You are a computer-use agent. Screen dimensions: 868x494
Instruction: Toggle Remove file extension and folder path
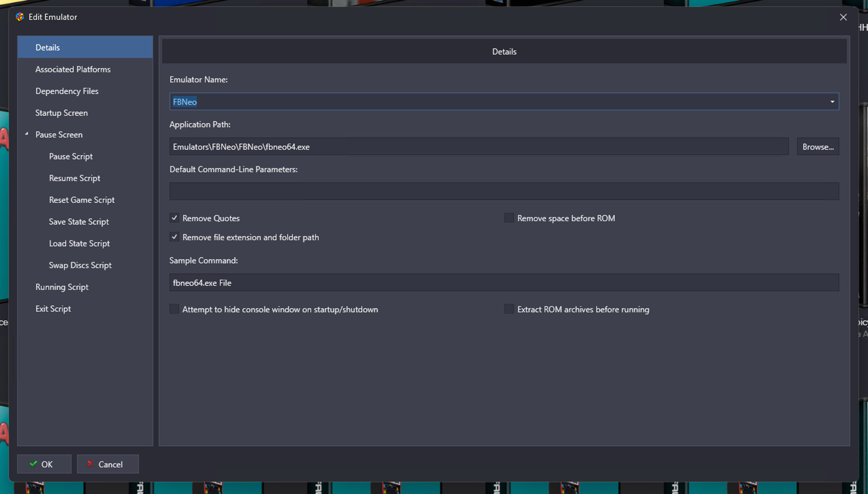click(x=174, y=237)
